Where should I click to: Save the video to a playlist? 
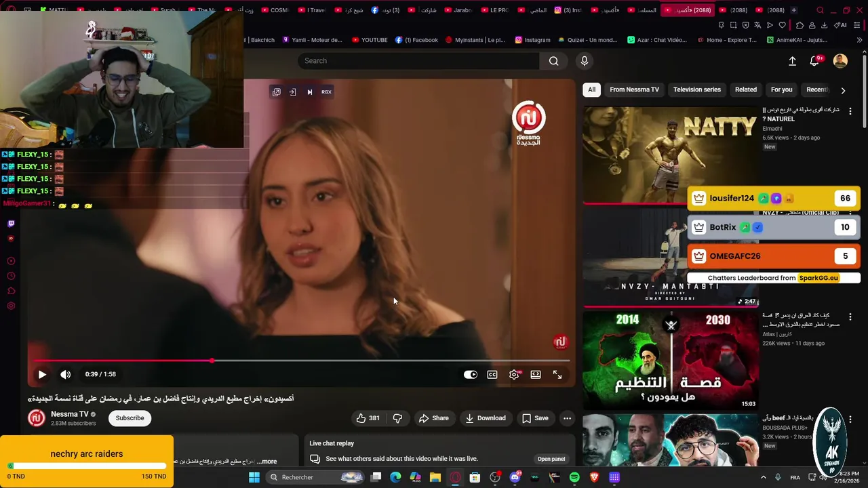point(534,418)
